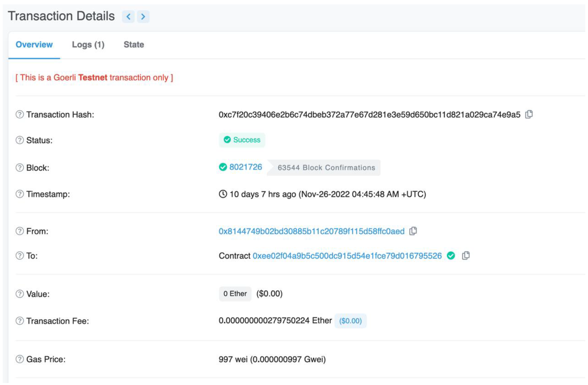The width and height of the screenshot is (588, 385).
Task: Click the help icon beside Status
Action: 20,140
